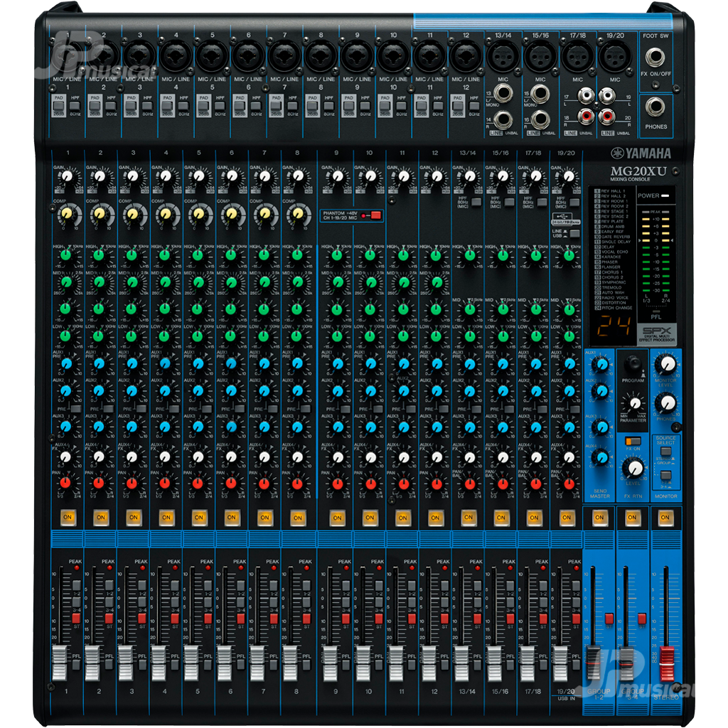This screenshot has width=728, height=728.
Task: Click the channel 1 HIGH EQ knob
Action: [66, 255]
